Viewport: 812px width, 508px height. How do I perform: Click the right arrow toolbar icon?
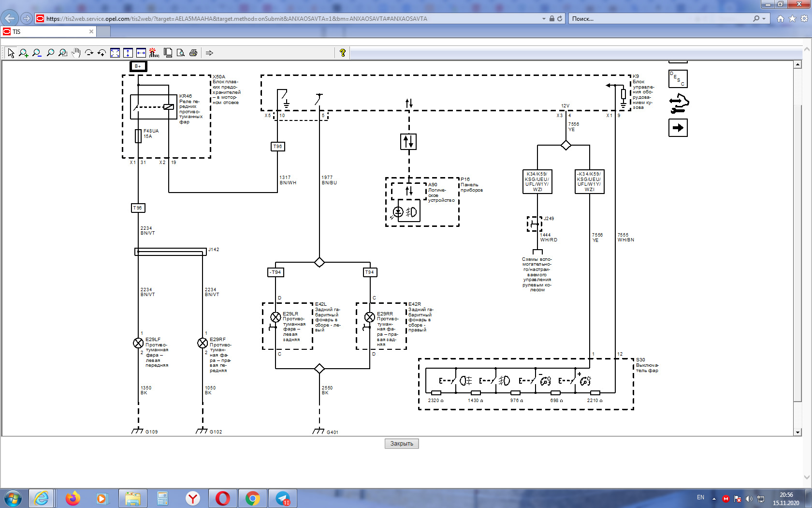pyautogui.click(x=209, y=53)
